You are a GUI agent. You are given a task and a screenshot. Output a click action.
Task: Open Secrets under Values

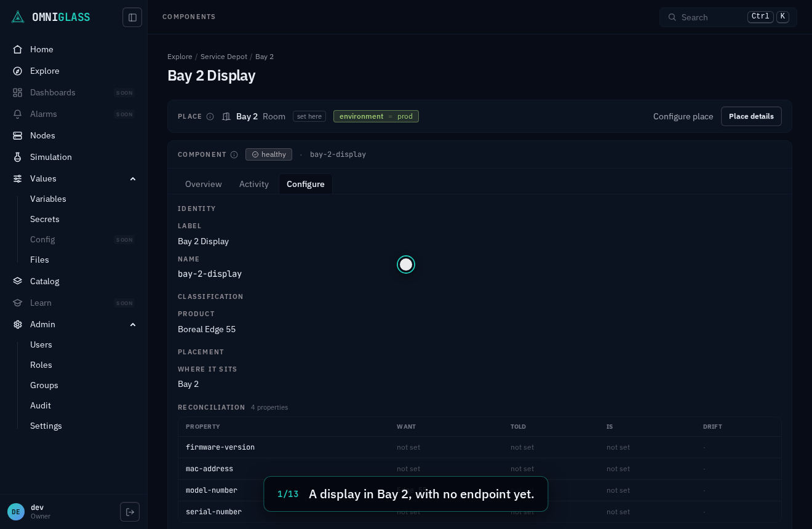pyautogui.click(x=45, y=219)
